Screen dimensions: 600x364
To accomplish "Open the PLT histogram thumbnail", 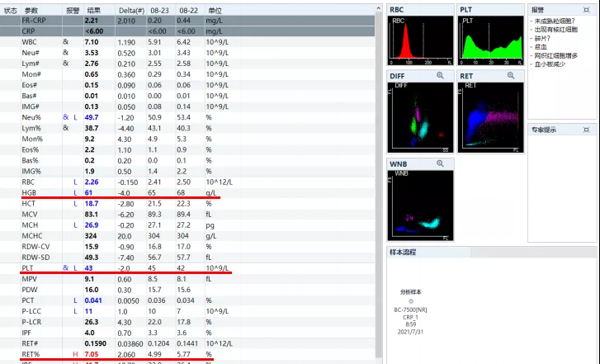I will click(x=490, y=40).
